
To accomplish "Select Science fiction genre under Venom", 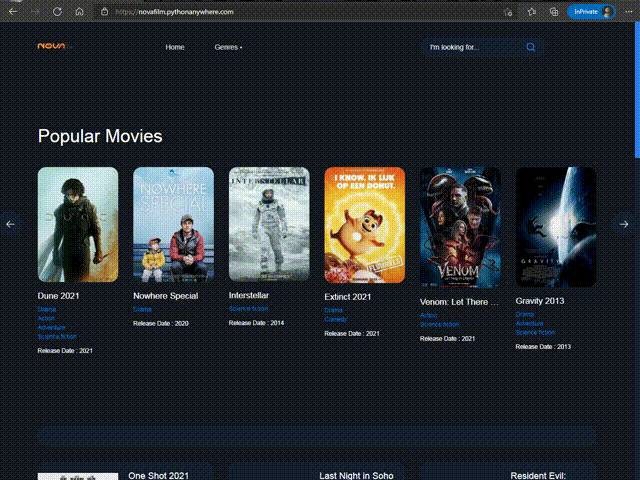I will [440, 324].
